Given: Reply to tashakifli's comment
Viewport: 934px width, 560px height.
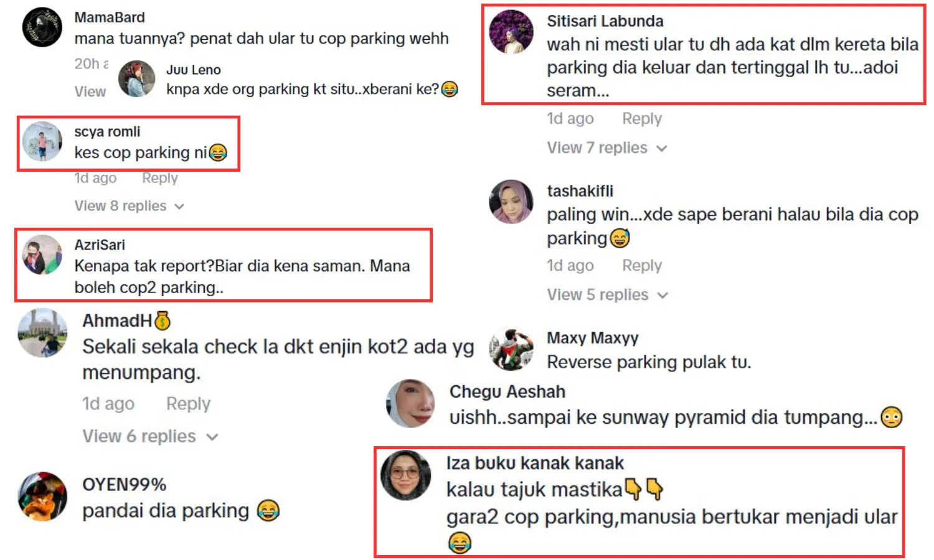Looking at the screenshot, I should pyautogui.click(x=642, y=266).
